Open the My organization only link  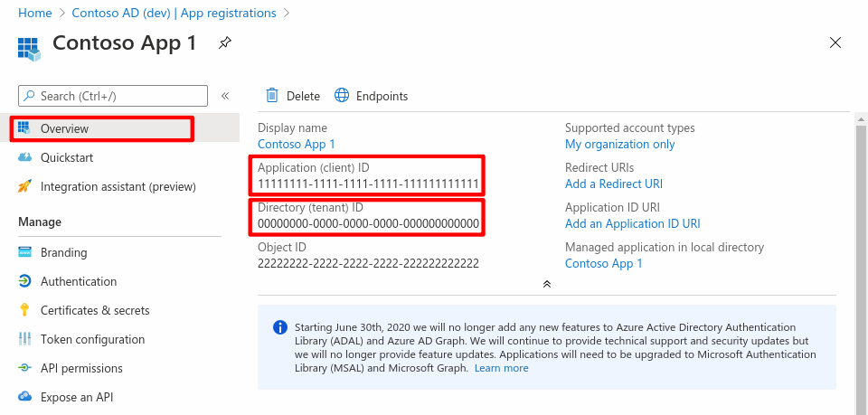[620, 145]
